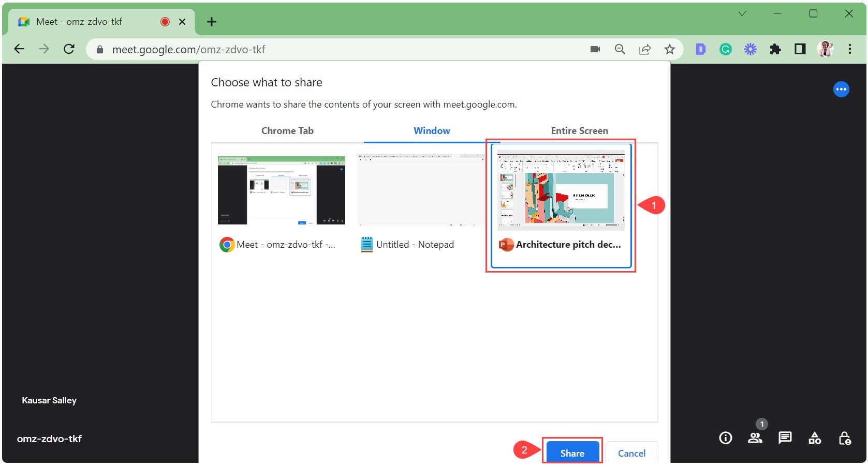Open the tab search chevron

743,14
